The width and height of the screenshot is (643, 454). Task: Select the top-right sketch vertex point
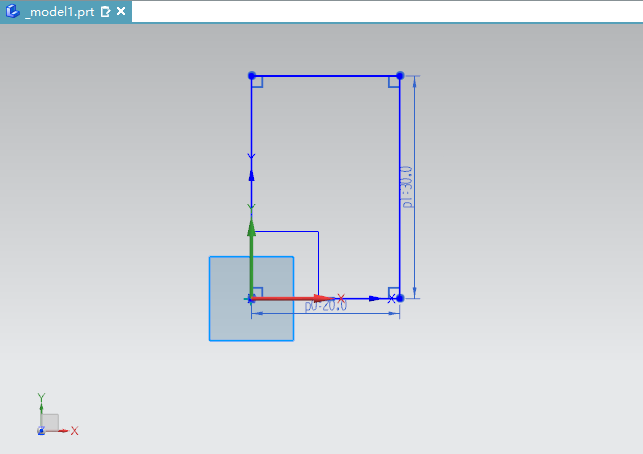click(x=400, y=75)
